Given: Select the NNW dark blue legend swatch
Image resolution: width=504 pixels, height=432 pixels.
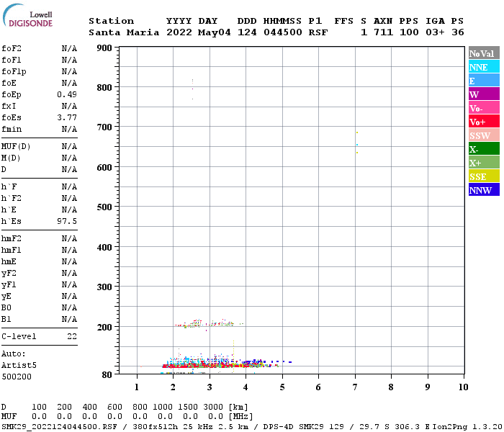Looking at the screenshot, I should (x=484, y=189).
